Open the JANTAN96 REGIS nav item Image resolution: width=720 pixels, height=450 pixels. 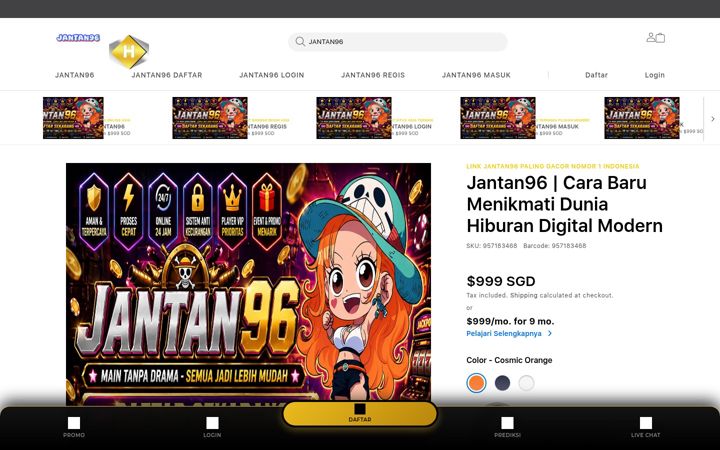[x=373, y=75]
